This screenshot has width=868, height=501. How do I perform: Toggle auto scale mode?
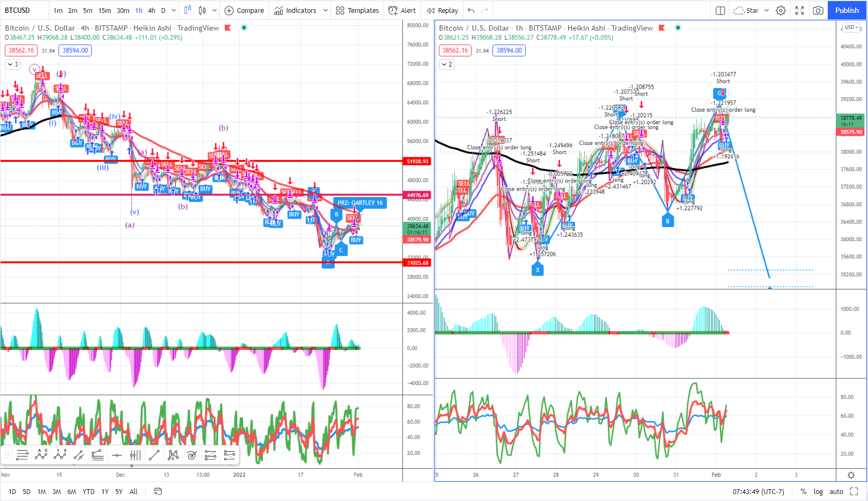[x=836, y=491]
